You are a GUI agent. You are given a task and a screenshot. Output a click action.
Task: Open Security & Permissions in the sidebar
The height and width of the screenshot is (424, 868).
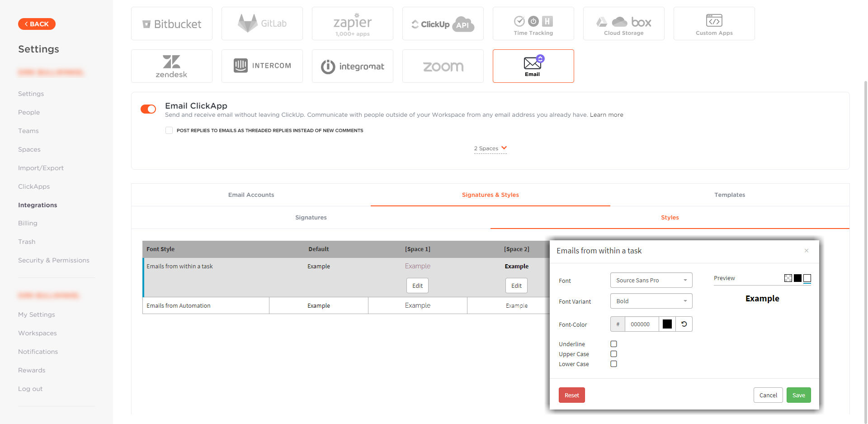coord(54,260)
